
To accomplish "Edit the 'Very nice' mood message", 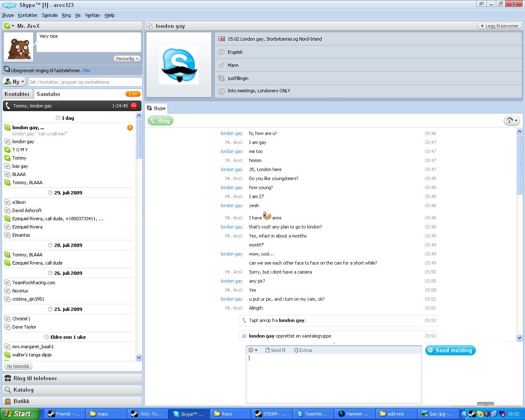I will [89, 42].
